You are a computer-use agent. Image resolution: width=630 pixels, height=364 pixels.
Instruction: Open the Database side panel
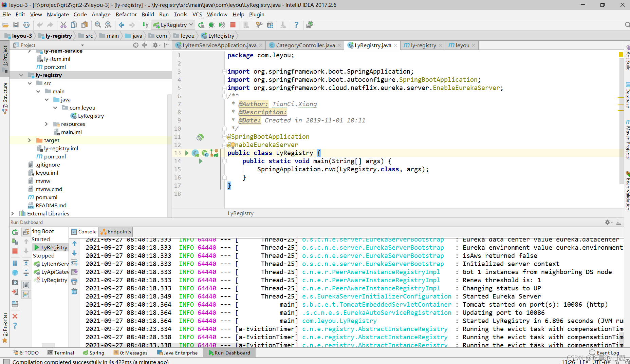(627, 95)
